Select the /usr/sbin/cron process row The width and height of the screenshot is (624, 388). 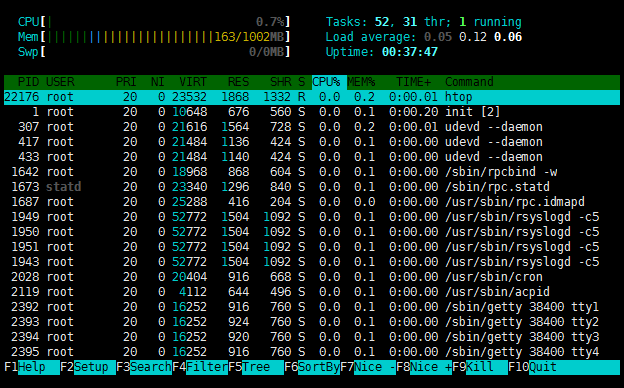coord(312,277)
